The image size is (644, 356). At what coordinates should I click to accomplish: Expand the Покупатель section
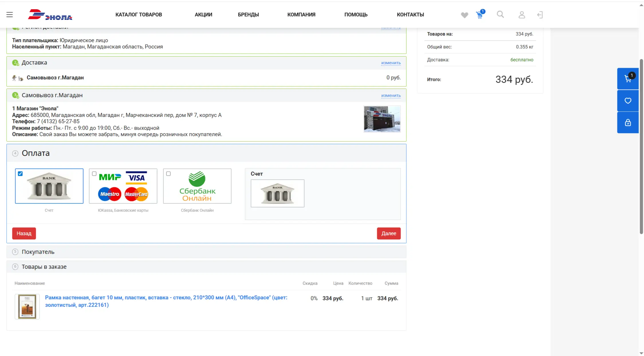38,252
